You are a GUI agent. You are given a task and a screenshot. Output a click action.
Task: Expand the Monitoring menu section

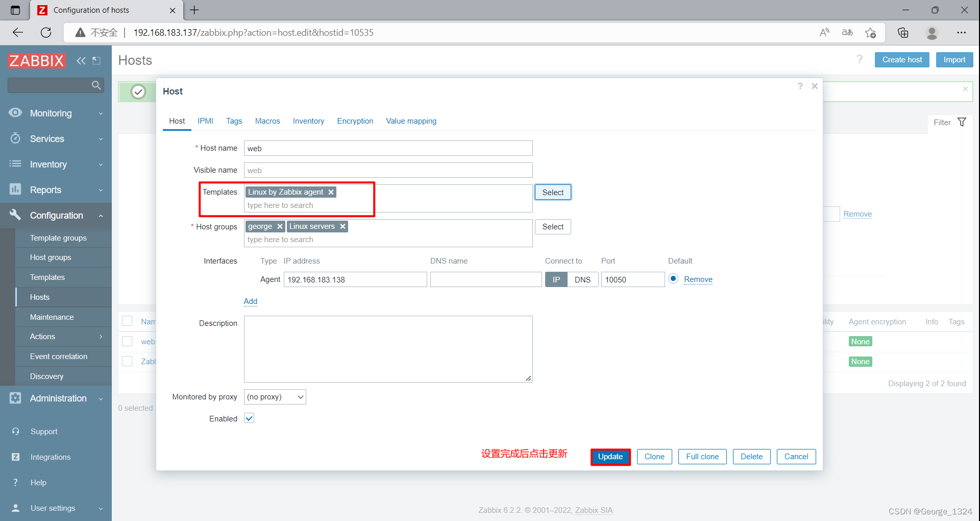101,113
